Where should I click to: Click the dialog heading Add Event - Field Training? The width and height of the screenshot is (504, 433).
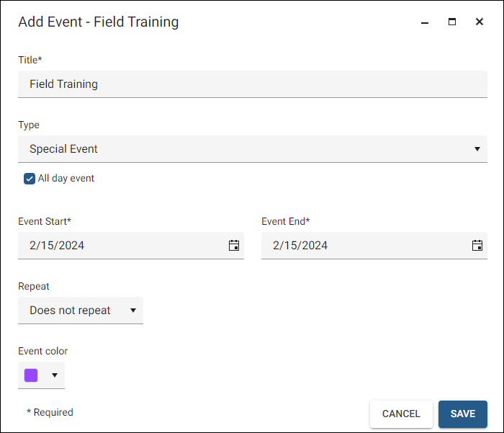(x=99, y=22)
